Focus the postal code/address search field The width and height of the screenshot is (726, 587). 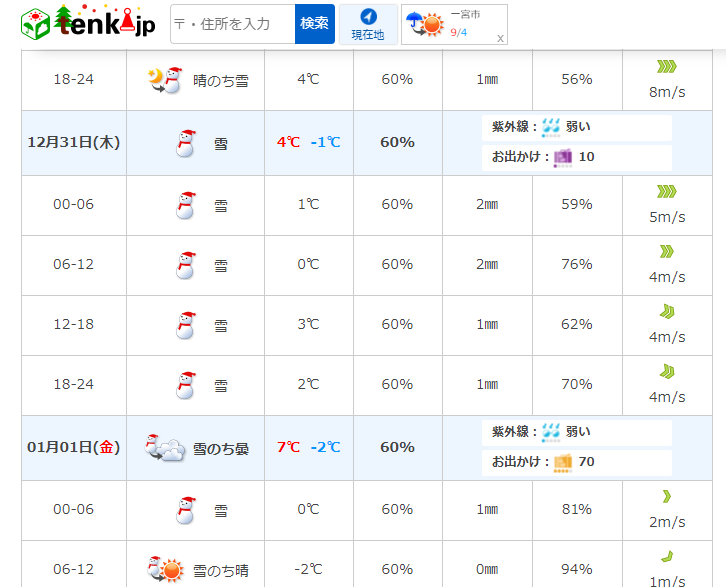click(232, 24)
